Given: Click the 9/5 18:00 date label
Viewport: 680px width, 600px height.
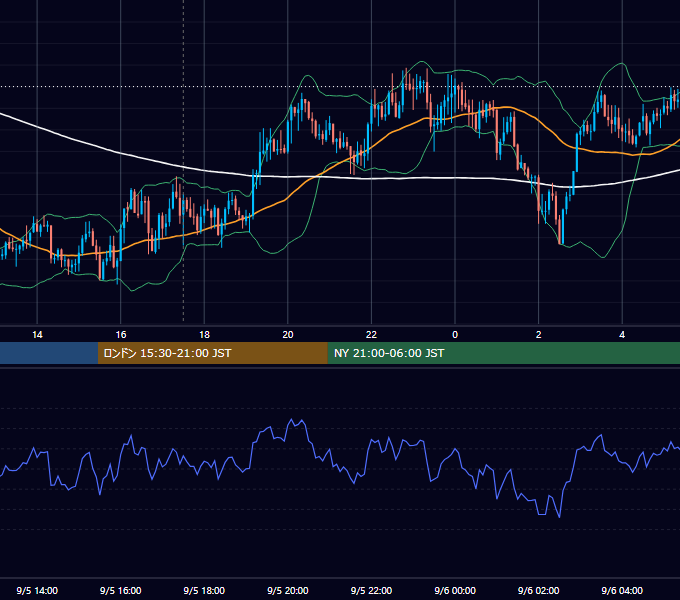Looking at the screenshot, I should 204,590.
